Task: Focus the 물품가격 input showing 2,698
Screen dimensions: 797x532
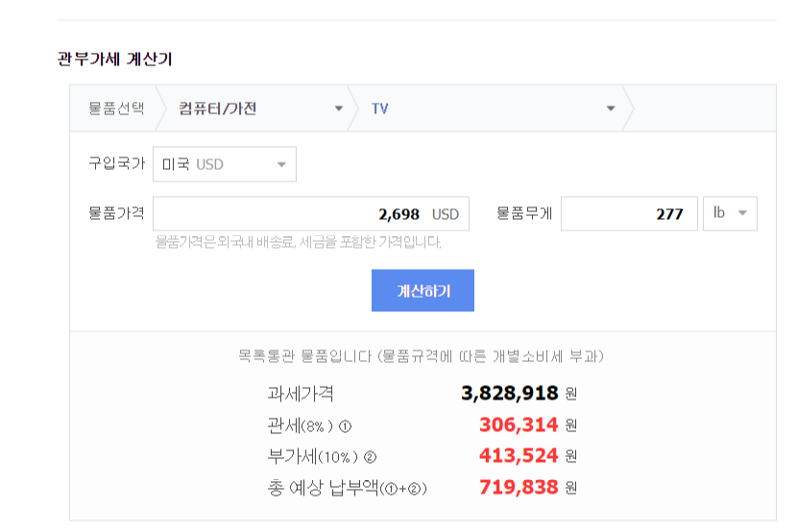Action: [x=288, y=214]
